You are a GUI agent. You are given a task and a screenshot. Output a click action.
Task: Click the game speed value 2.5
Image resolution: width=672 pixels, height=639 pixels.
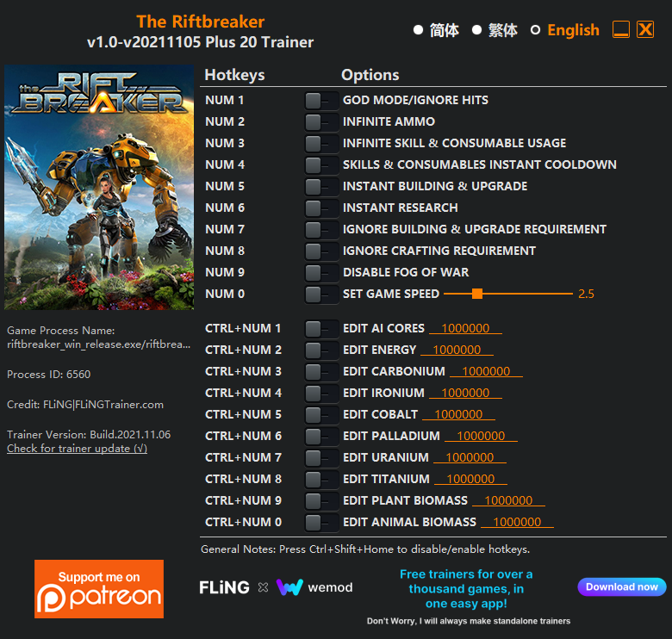(586, 294)
